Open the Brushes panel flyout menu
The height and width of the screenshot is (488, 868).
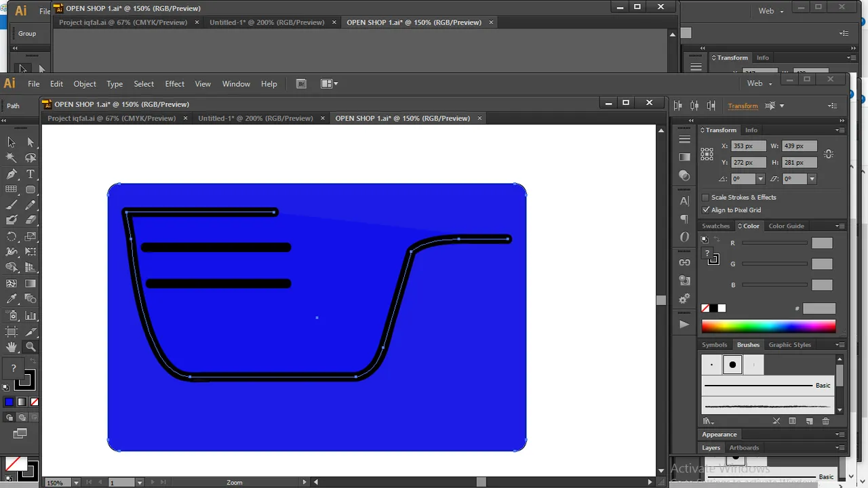tap(840, 345)
